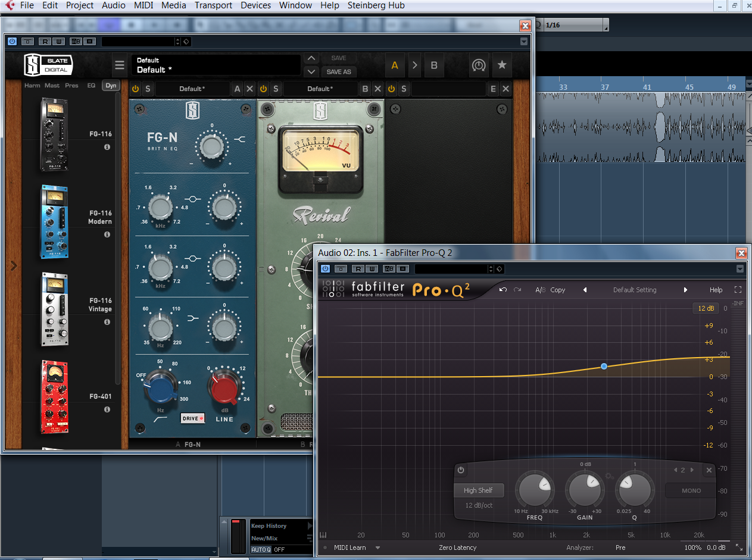This screenshot has height=560, width=752.
Task: Toggle power of slot B Revival module
Action: (x=263, y=89)
